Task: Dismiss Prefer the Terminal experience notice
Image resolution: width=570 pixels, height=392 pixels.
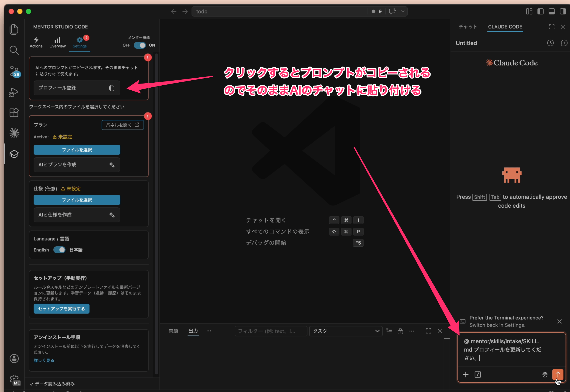Action: point(560,321)
